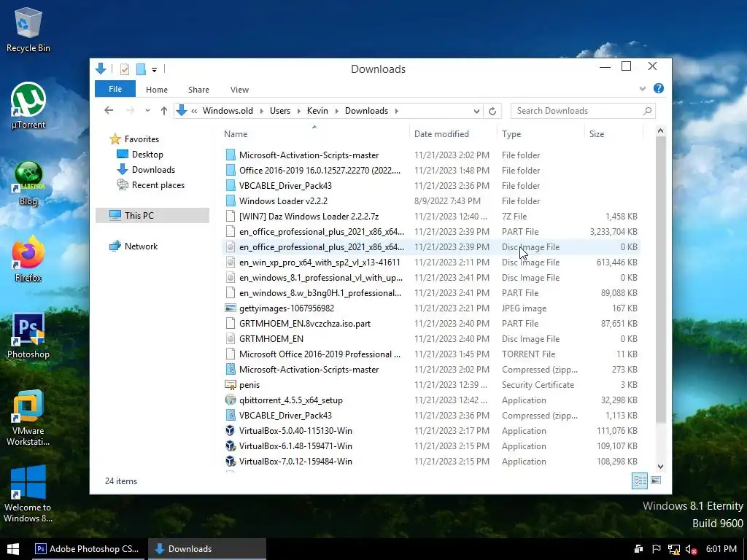This screenshot has width=747, height=560.
Task: Select the qbittorrent_4.5.5_x64_setup file icon
Action: tap(231, 400)
